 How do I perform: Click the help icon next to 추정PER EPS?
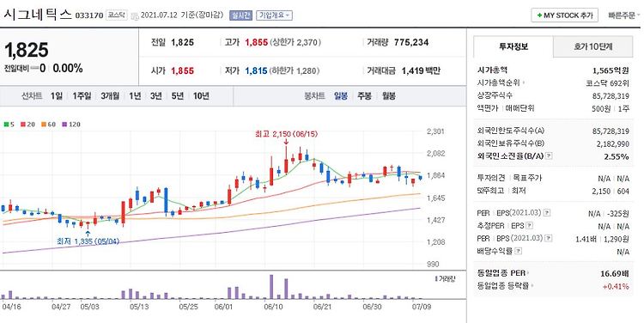pos(530,226)
